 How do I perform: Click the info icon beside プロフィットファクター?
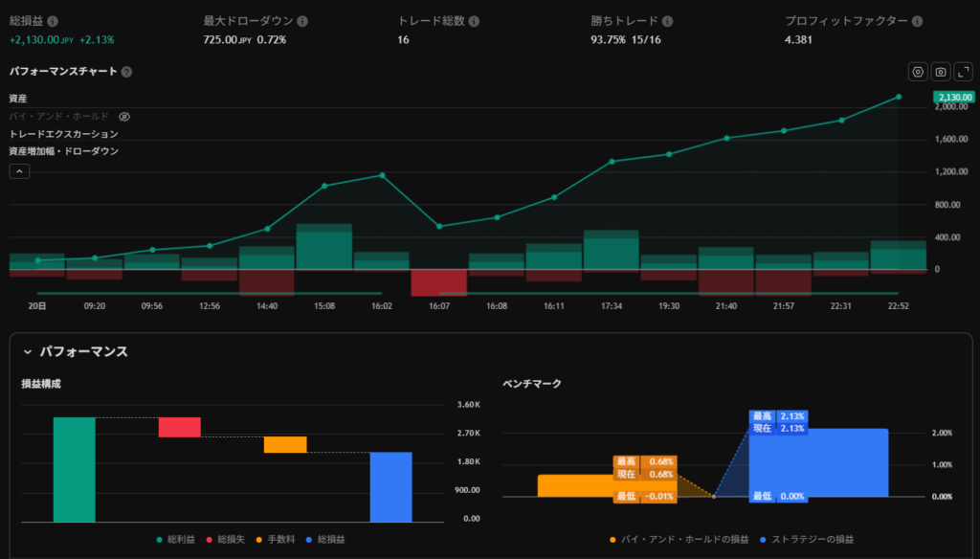pos(917,21)
